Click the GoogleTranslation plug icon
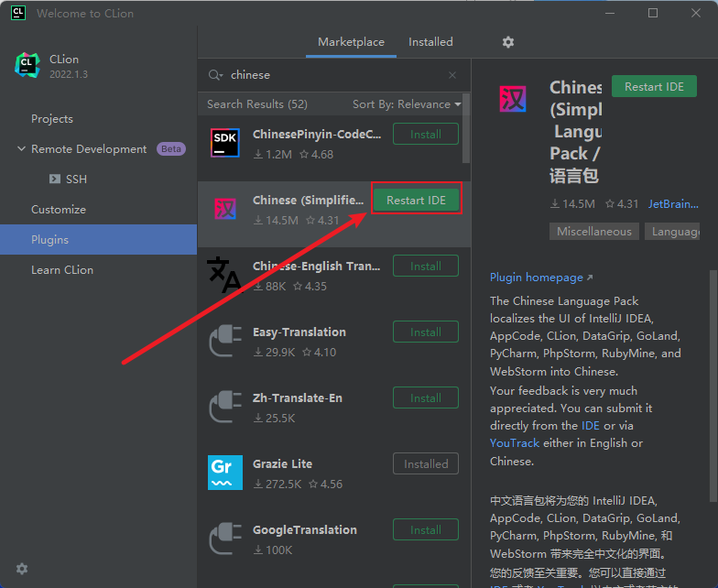 point(225,539)
